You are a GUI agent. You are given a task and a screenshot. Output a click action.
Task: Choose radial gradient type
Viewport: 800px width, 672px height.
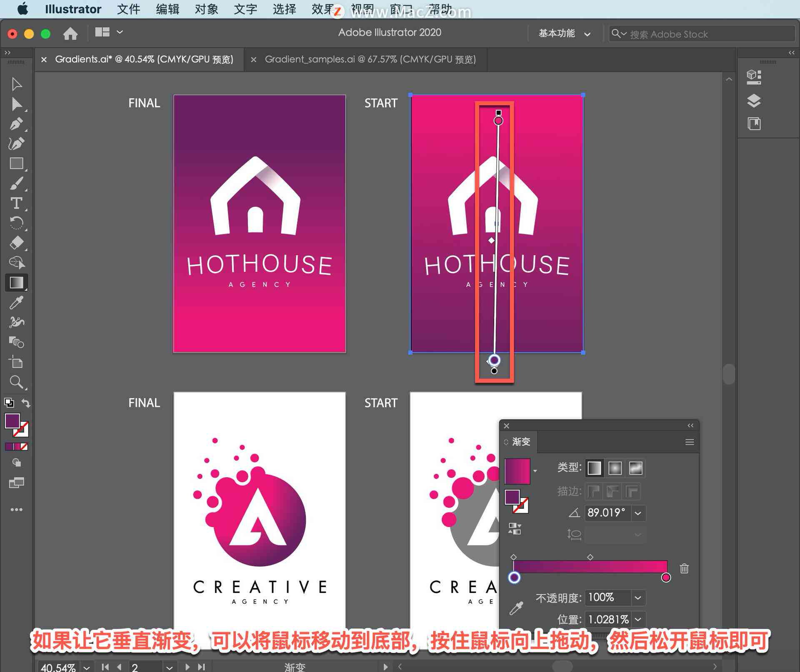[x=615, y=468]
